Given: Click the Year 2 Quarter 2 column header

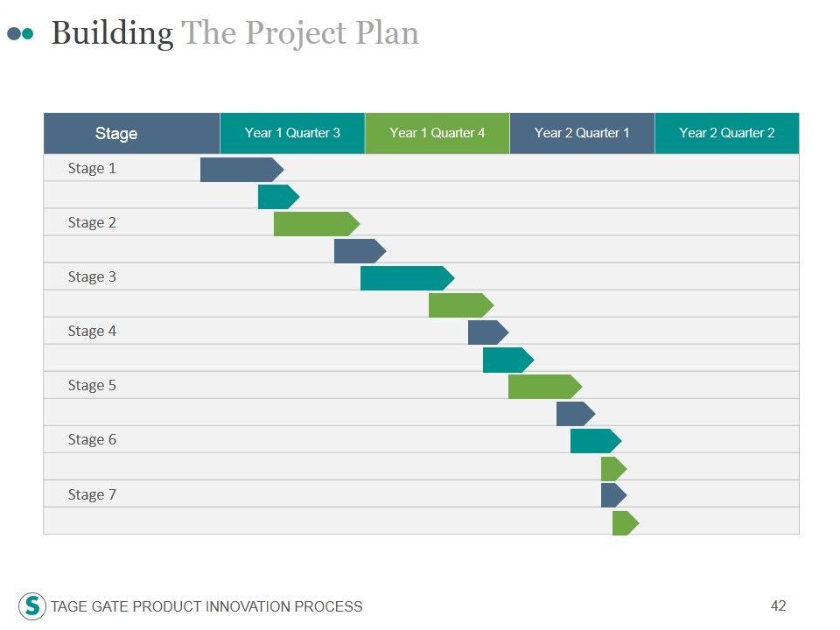Looking at the screenshot, I should (x=726, y=133).
